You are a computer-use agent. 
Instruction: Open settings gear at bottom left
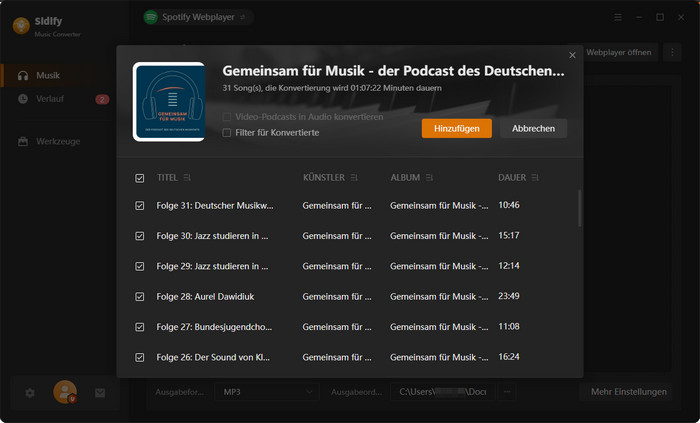[30, 393]
